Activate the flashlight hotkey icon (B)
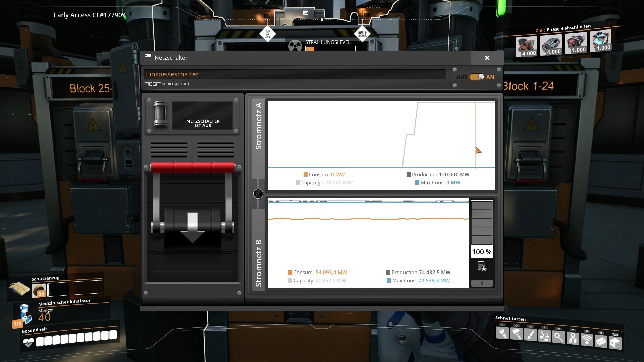 (x=502, y=334)
